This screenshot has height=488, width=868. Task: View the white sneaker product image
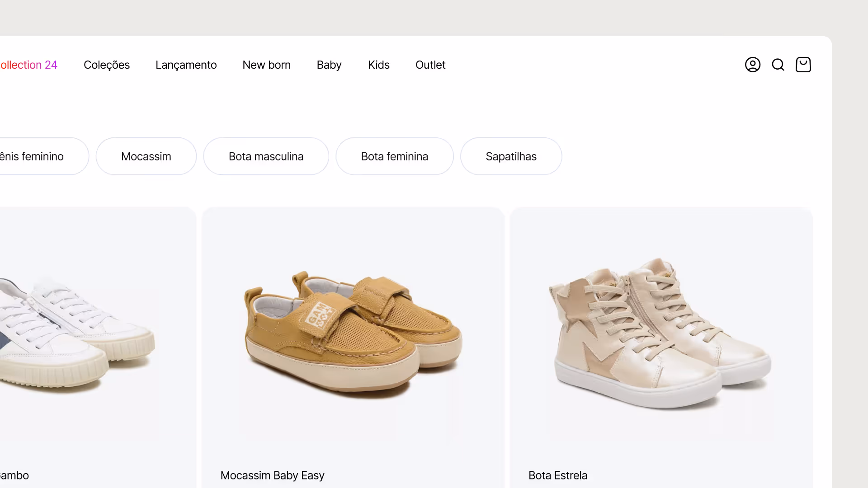(x=77, y=334)
